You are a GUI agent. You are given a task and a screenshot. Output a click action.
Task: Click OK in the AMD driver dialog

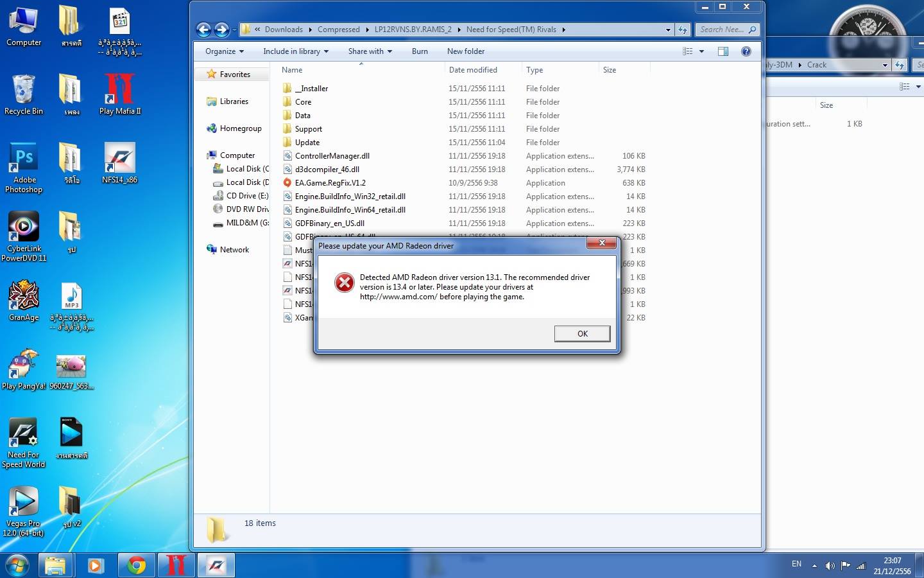pos(582,333)
